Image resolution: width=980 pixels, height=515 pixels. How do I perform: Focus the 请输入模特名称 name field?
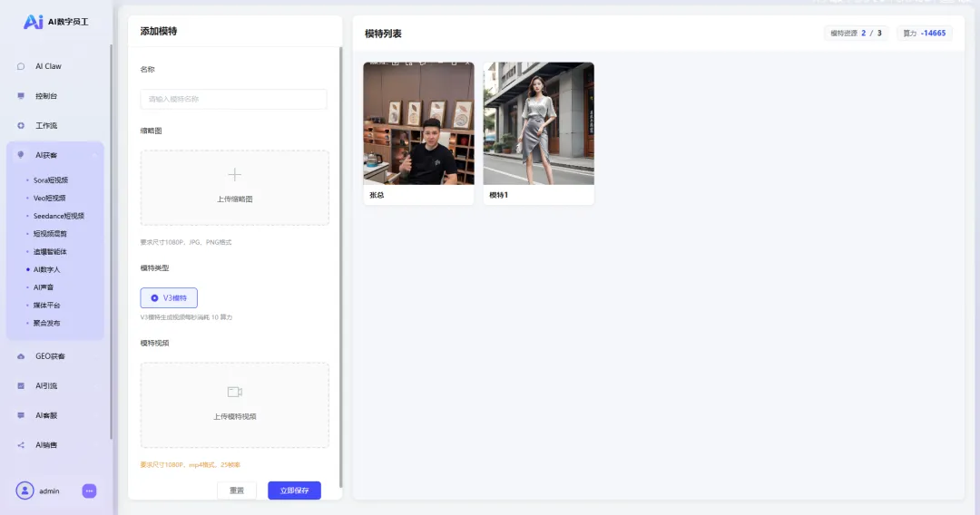click(x=234, y=99)
